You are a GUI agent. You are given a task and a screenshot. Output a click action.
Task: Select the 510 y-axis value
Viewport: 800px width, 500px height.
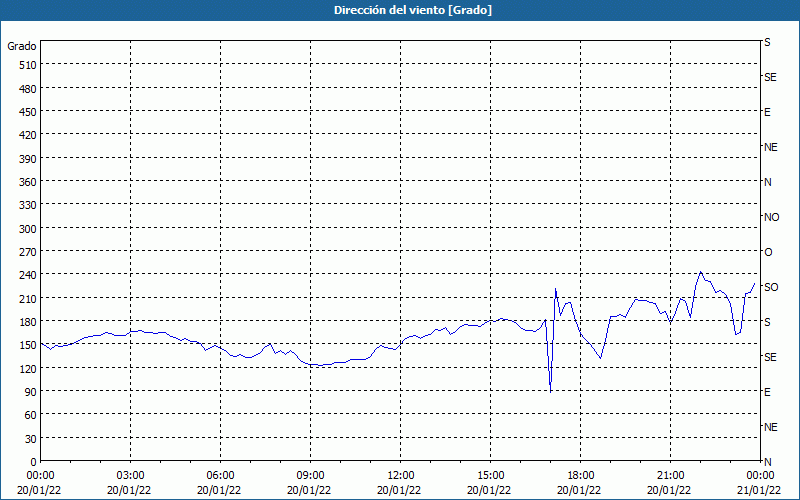(x=29, y=65)
